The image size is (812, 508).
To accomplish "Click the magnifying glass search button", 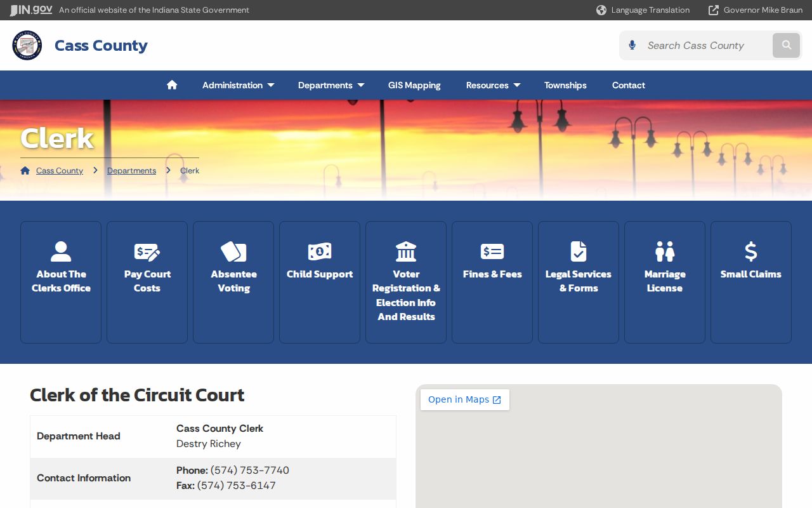I will tap(787, 45).
